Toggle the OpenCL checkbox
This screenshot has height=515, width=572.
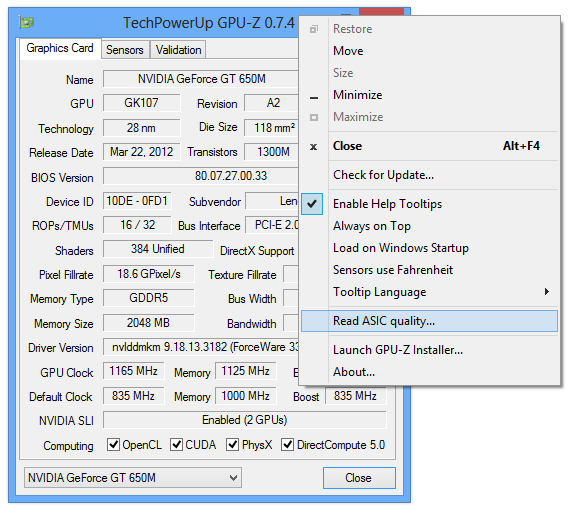113,445
